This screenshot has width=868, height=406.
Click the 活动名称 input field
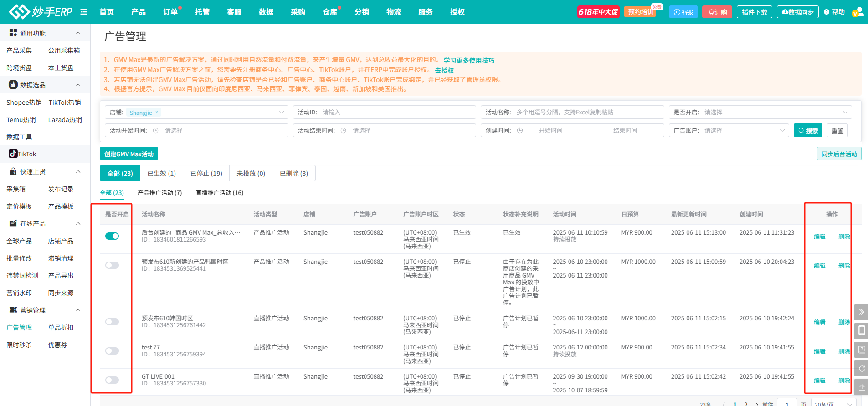(x=572, y=112)
